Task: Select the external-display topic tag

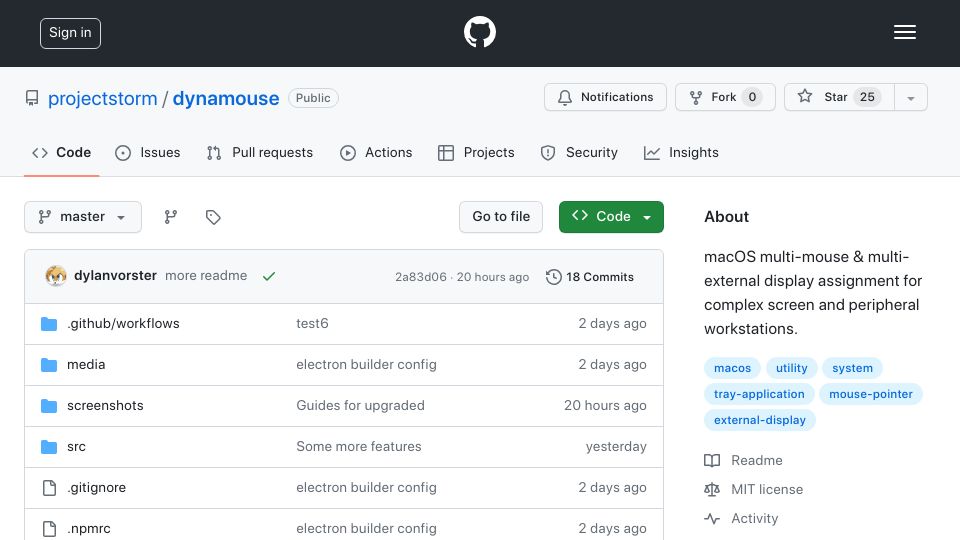Action: click(x=760, y=421)
